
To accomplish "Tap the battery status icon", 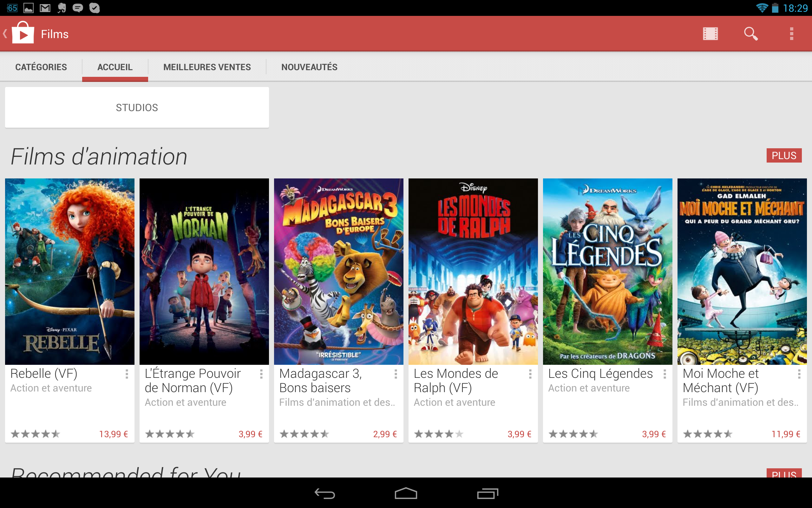I will click(775, 8).
